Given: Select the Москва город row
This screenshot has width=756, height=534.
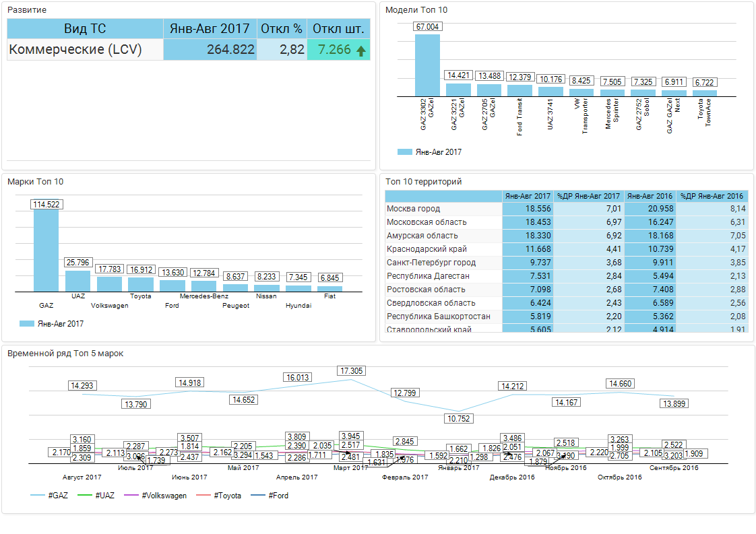Looking at the screenshot, I should [x=443, y=209].
